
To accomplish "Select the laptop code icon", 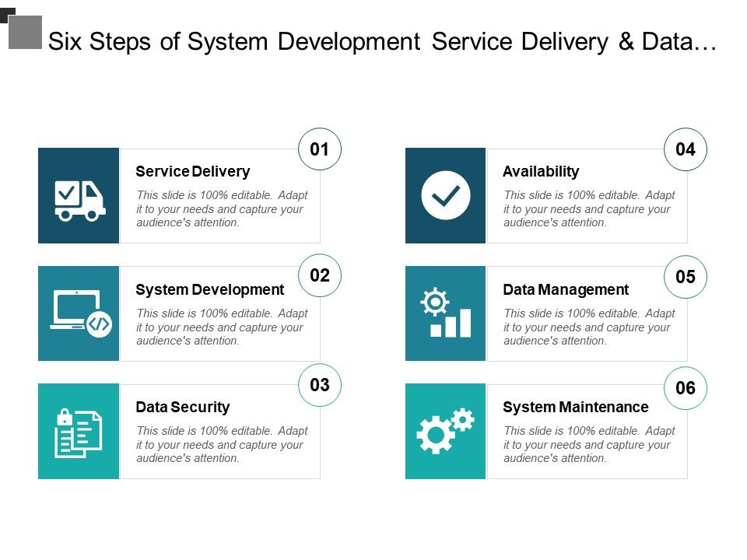I will (x=81, y=313).
